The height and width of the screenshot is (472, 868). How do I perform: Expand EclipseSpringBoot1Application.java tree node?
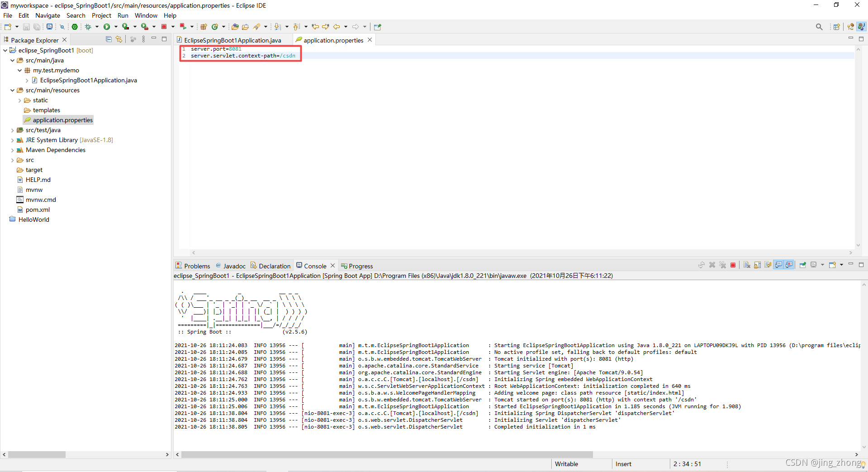coord(27,81)
